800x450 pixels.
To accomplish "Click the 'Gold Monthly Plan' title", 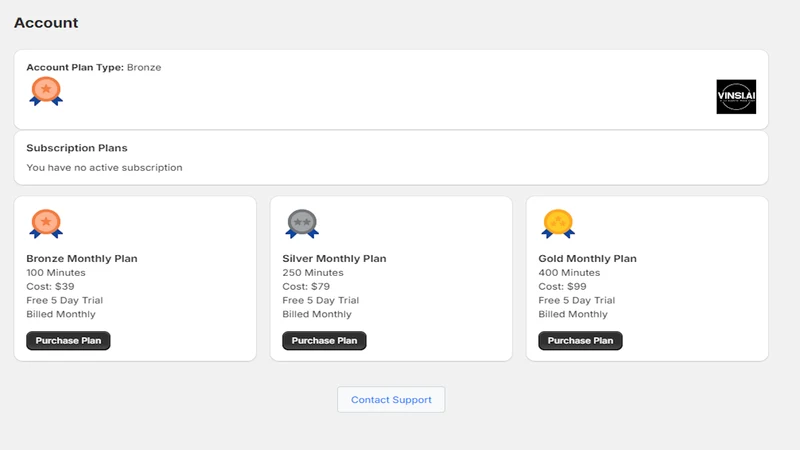I will pyautogui.click(x=587, y=259).
